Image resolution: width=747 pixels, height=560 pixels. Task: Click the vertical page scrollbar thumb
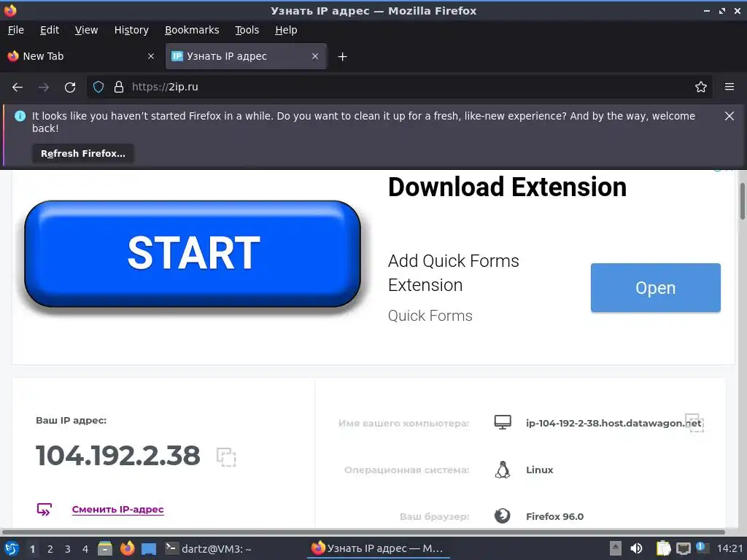click(742, 201)
